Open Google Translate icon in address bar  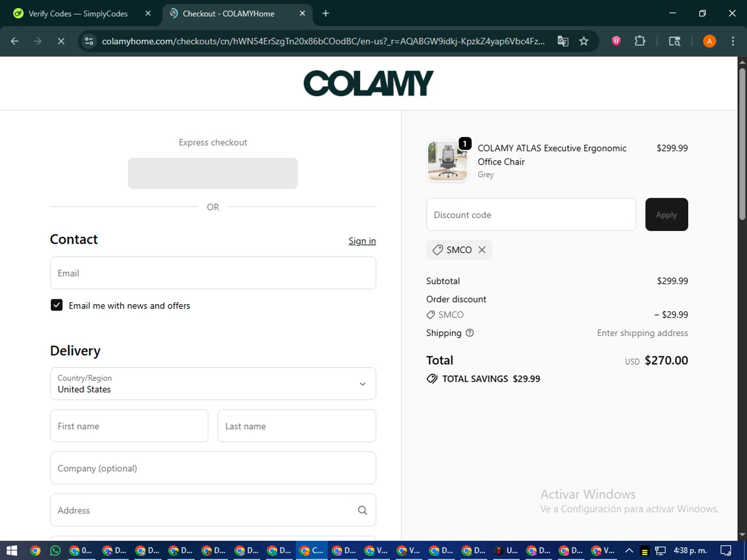(563, 41)
